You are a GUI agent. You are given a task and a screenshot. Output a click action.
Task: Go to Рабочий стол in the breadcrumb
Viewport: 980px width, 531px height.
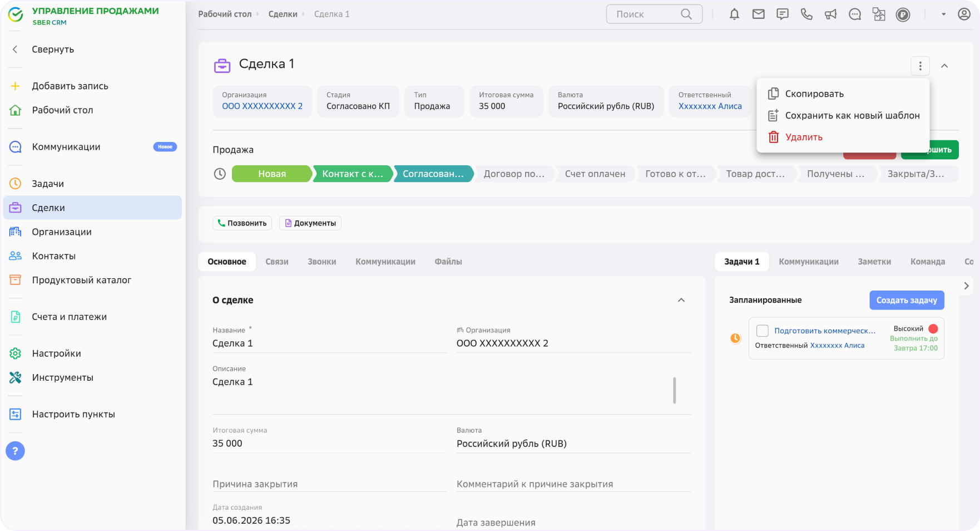tap(225, 14)
